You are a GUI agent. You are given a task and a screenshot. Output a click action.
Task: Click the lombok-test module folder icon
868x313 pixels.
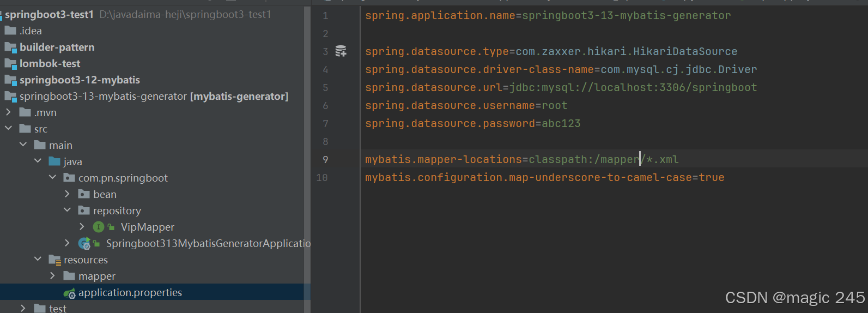10,64
